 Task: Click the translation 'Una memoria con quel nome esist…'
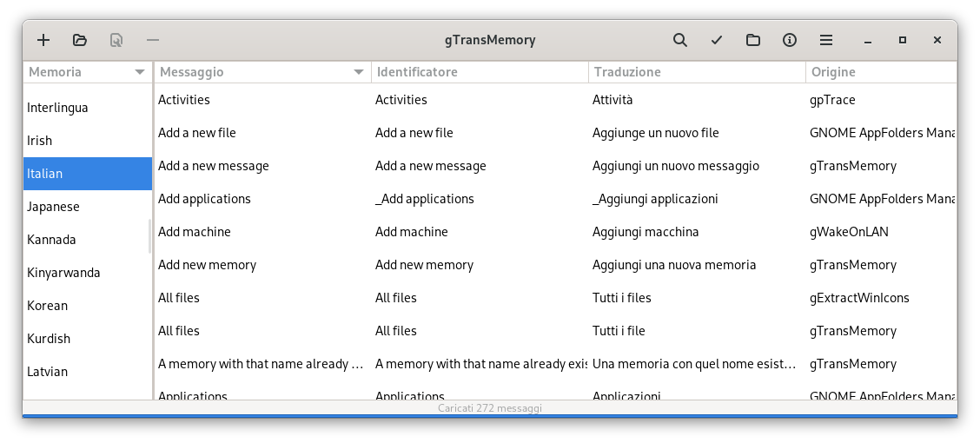(694, 364)
